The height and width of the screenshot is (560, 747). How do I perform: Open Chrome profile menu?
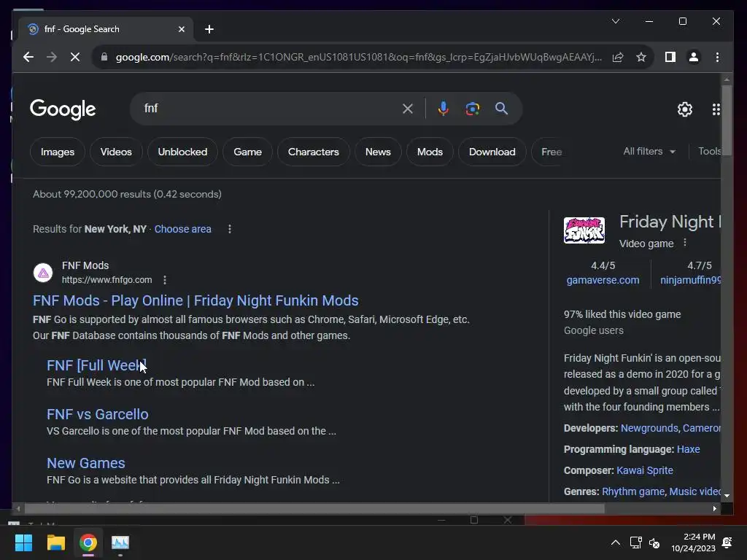coord(694,57)
